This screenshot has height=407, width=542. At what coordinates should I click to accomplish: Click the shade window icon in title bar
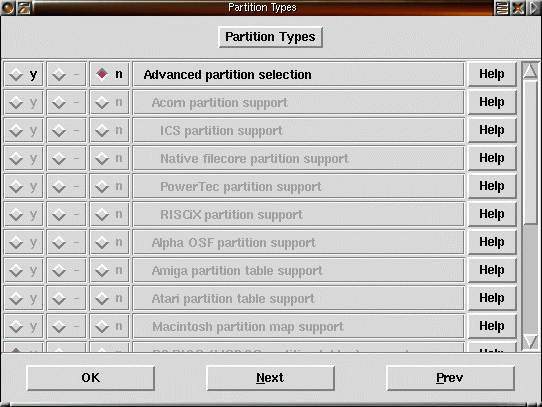click(x=502, y=7)
